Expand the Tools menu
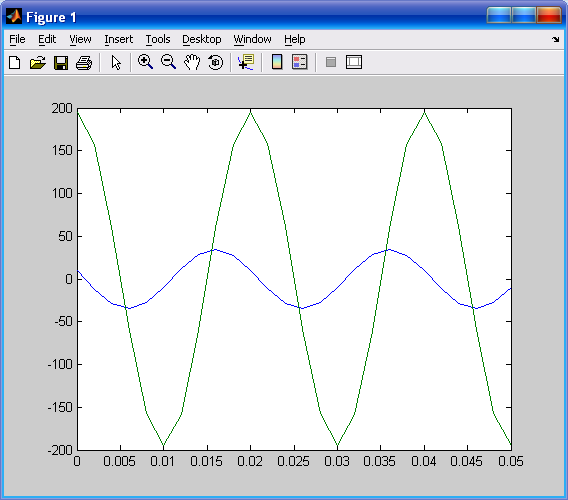568x500 pixels. click(158, 39)
